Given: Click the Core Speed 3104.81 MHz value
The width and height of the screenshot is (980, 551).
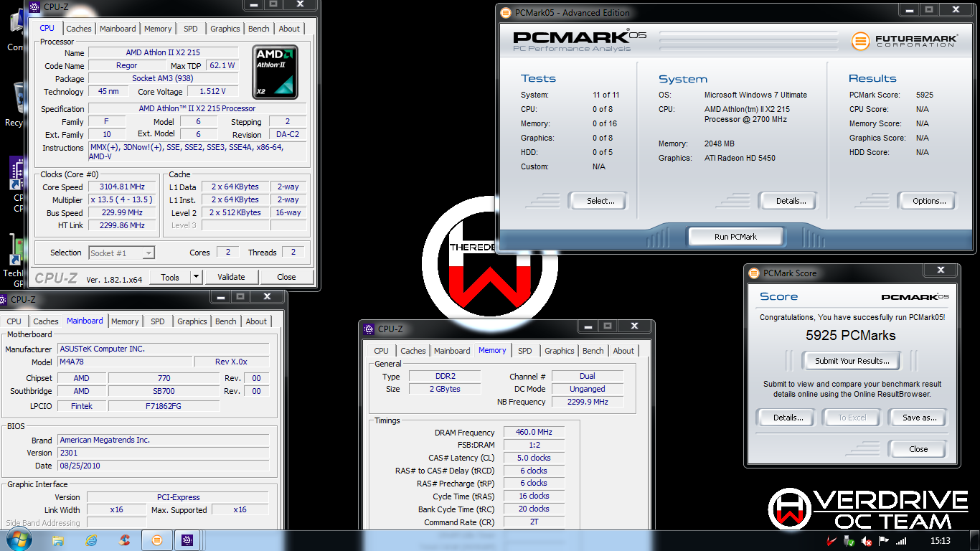Looking at the screenshot, I should (x=122, y=187).
